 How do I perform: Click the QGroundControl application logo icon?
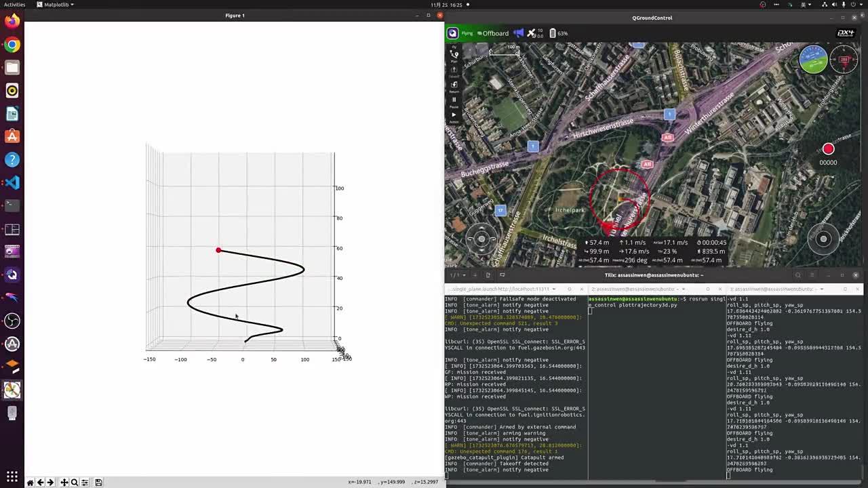click(x=453, y=33)
